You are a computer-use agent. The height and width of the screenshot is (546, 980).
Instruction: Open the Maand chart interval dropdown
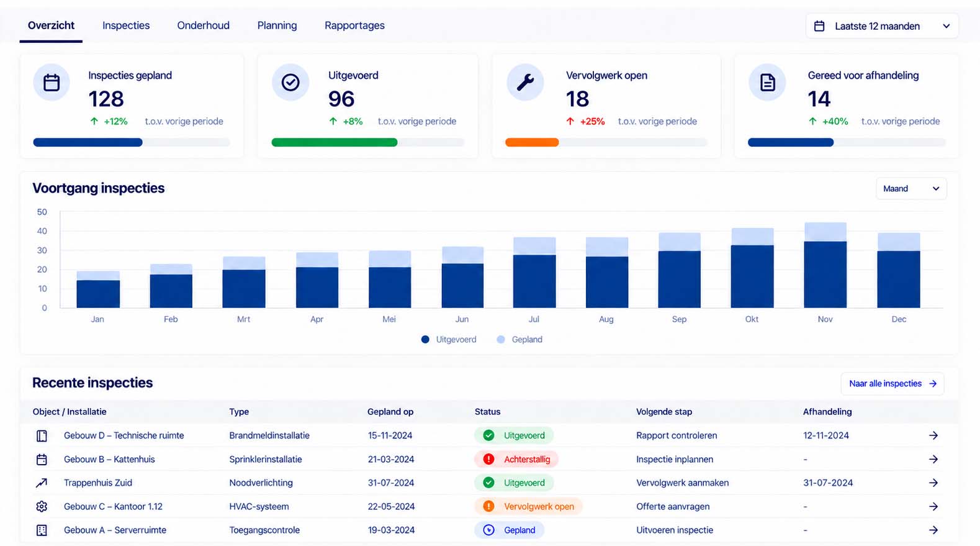click(x=911, y=189)
